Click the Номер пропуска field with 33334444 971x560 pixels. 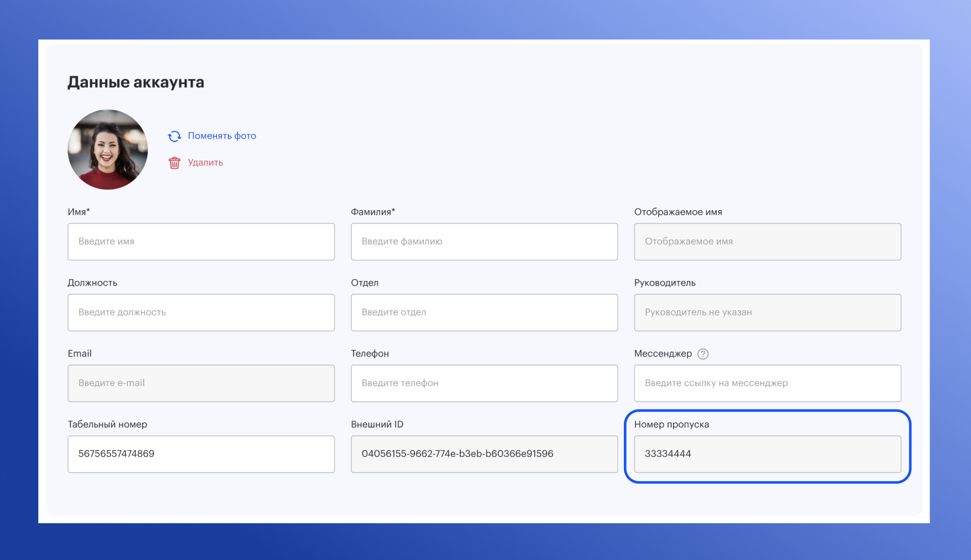pos(768,454)
